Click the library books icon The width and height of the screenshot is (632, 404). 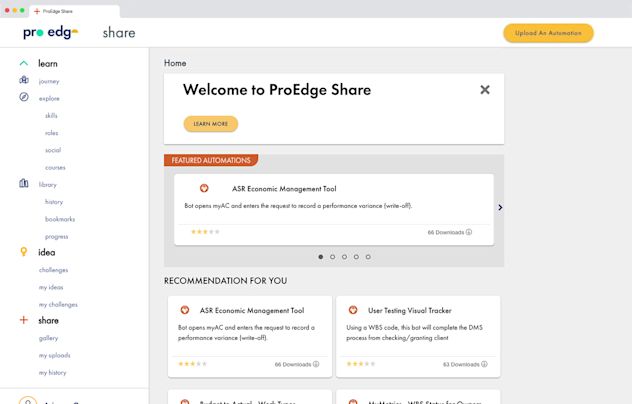(x=24, y=183)
